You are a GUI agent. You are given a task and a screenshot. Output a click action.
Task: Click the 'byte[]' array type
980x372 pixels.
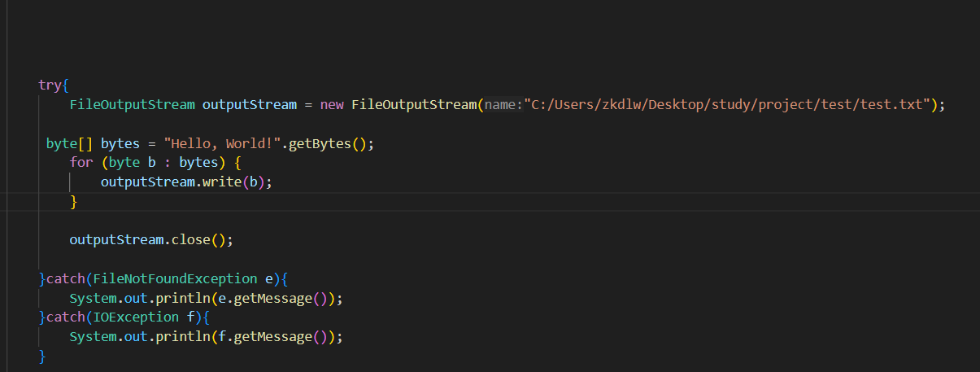point(69,143)
